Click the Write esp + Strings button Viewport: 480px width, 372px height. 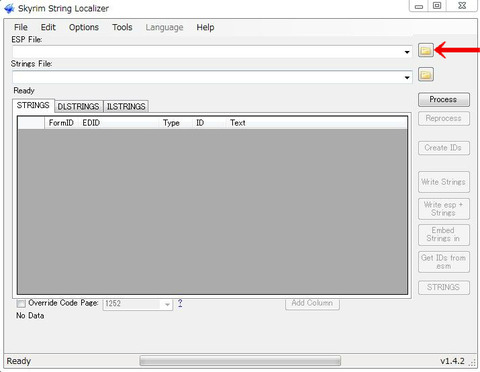(444, 209)
